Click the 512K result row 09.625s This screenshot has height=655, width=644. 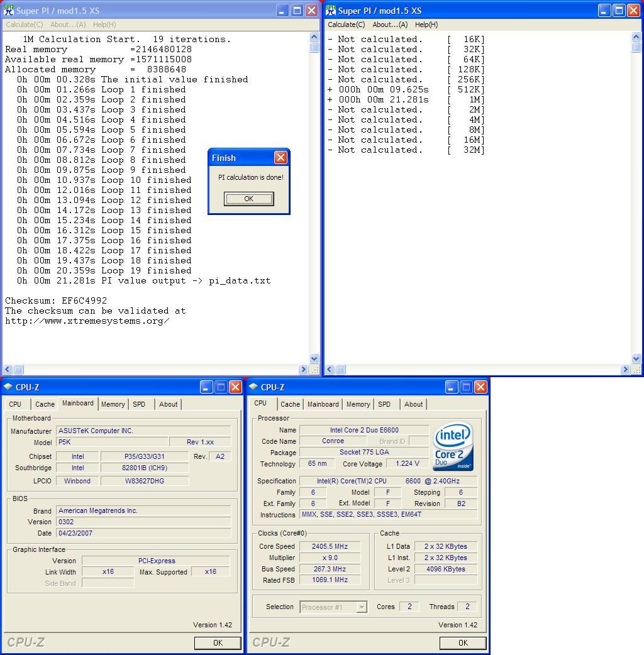pyautogui.click(x=406, y=90)
